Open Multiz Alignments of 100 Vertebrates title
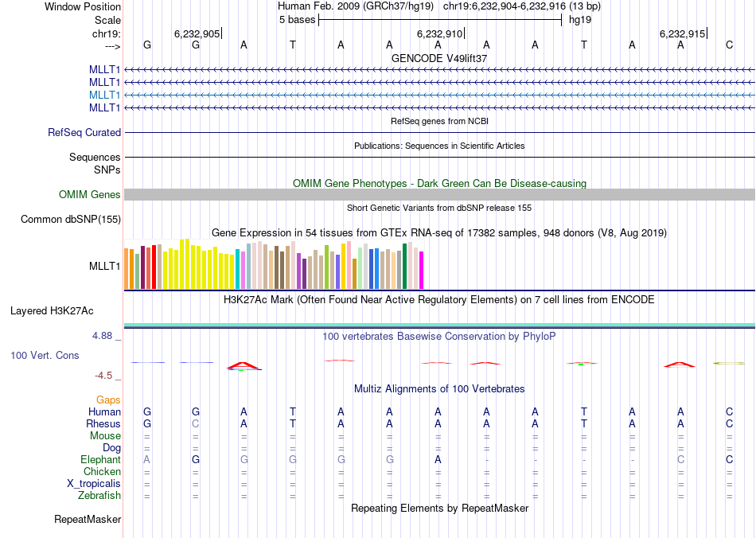This screenshot has height=538, width=756. click(439, 389)
